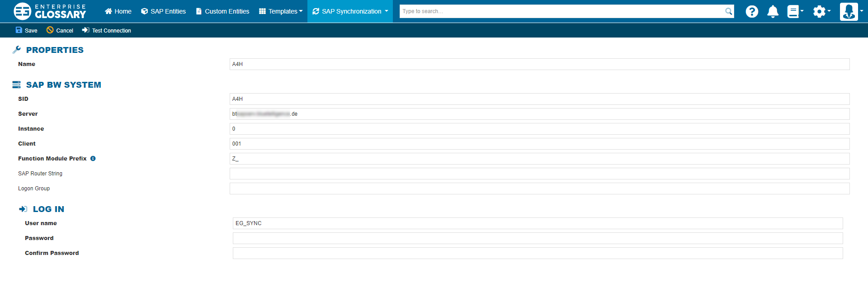
Task: Click the Confirm Password label
Action: 52,253
